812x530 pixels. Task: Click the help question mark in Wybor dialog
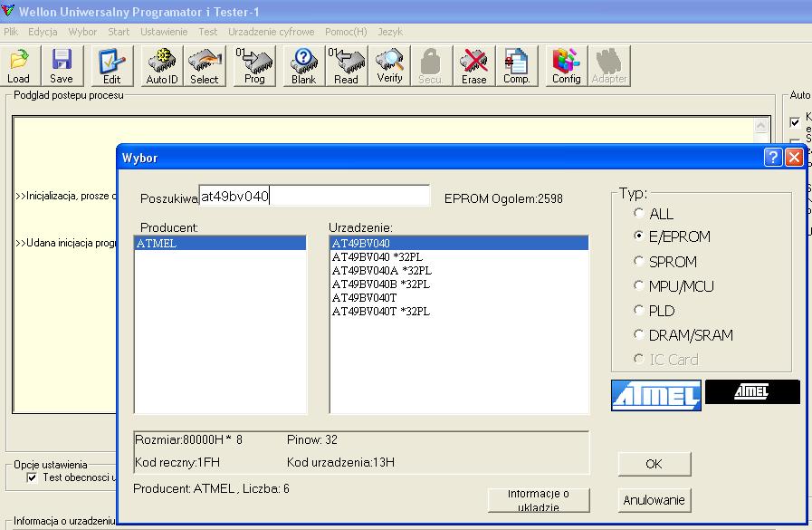click(x=773, y=157)
